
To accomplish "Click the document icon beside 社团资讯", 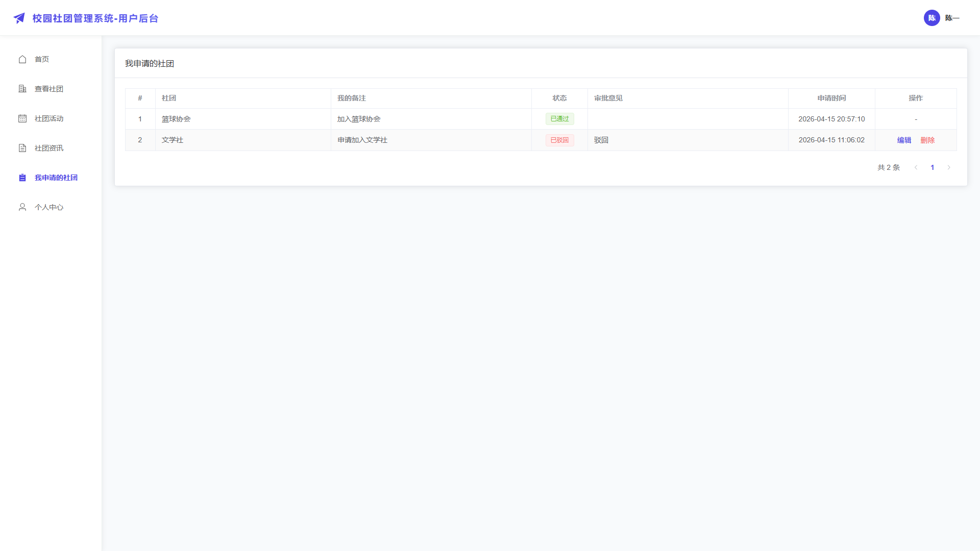I will pyautogui.click(x=22, y=148).
